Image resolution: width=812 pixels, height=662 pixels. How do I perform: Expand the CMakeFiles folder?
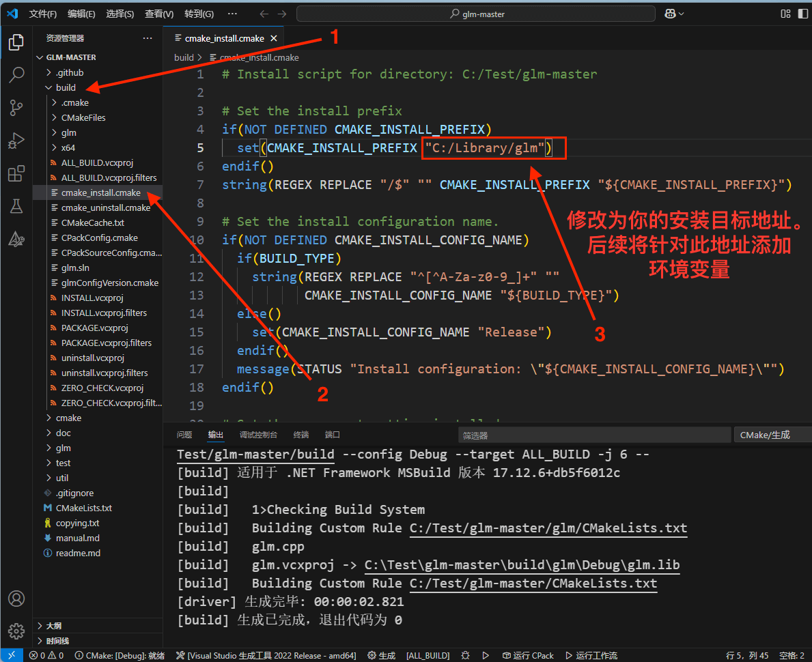(83, 117)
